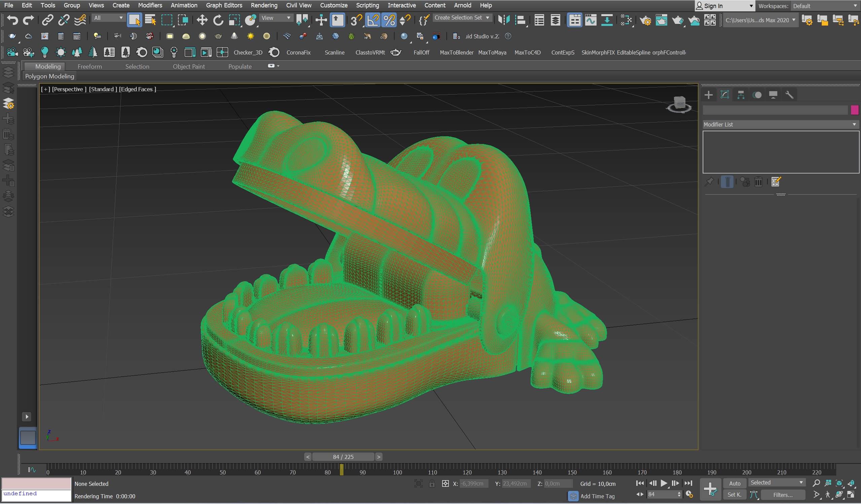
Task: Toggle Auto Key mode
Action: pyautogui.click(x=734, y=483)
